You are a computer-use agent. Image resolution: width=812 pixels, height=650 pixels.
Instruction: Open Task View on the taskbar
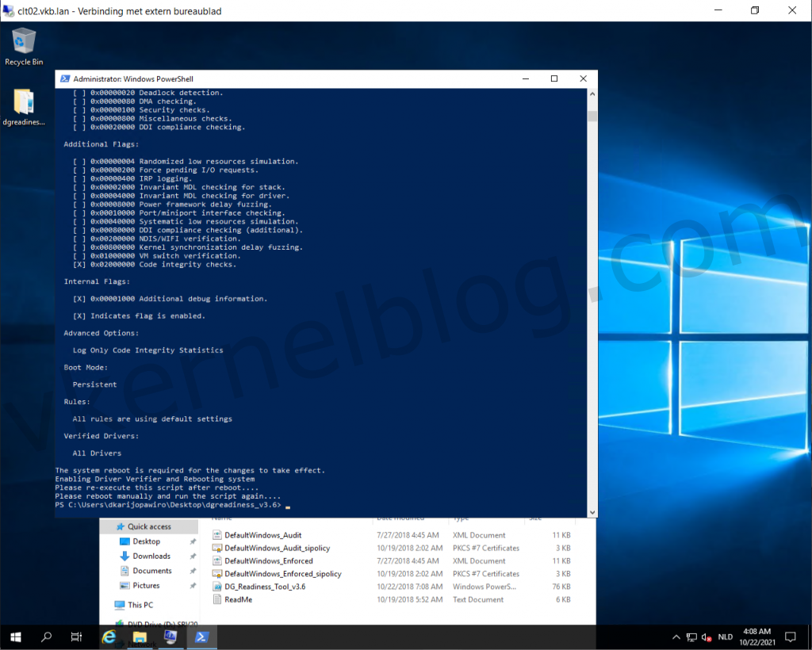click(75, 637)
